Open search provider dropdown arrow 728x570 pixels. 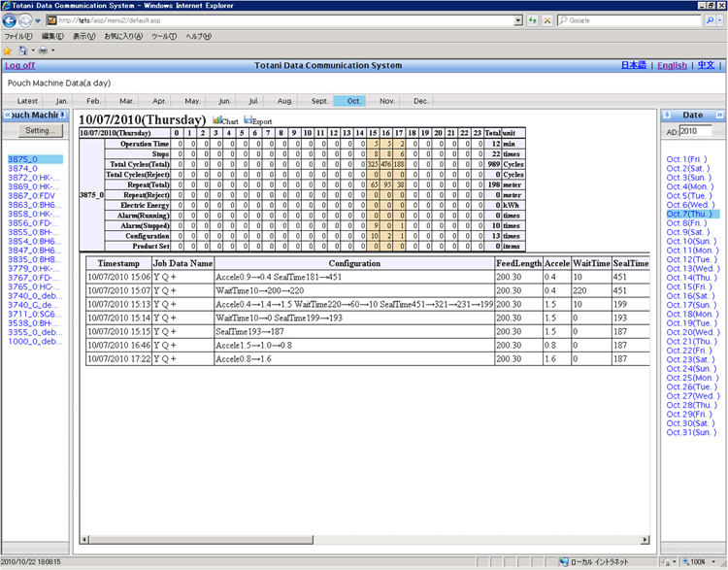coord(720,20)
